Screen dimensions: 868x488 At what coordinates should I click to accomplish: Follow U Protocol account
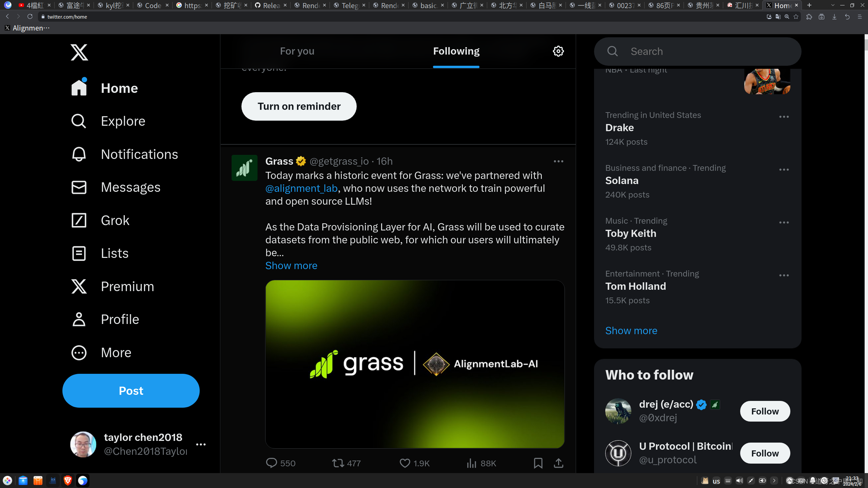765,453
